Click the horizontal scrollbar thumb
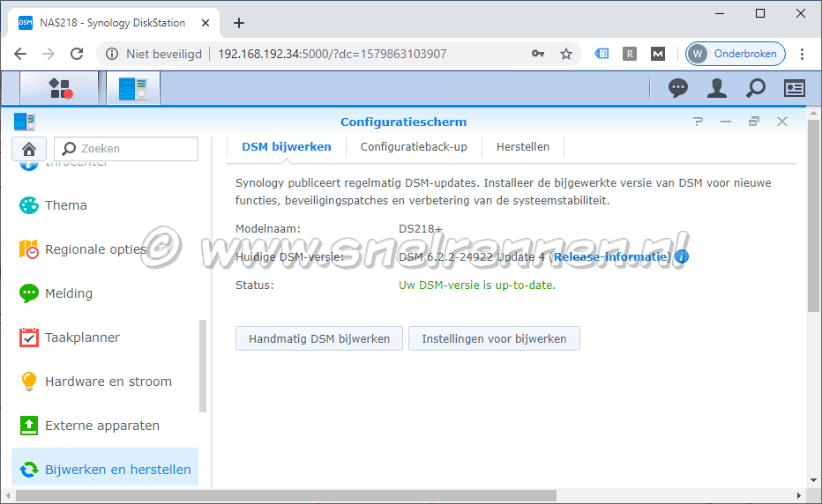Image resolution: width=822 pixels, height=504 pixels. click(287, 495)
